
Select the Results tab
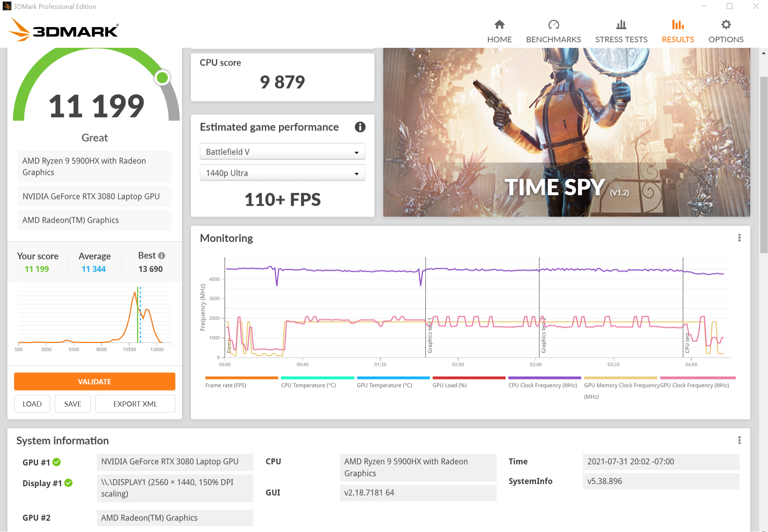coord(678,32)
